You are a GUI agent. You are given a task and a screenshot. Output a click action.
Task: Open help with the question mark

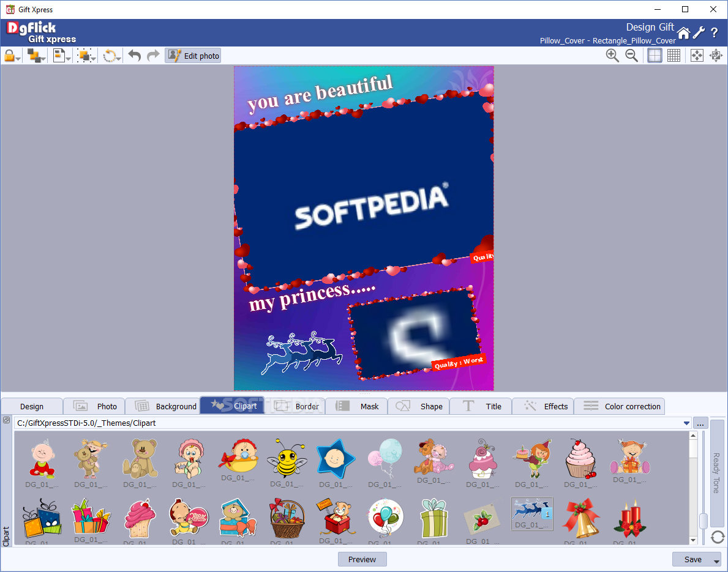pyautogui.click(x=715, y=33)
